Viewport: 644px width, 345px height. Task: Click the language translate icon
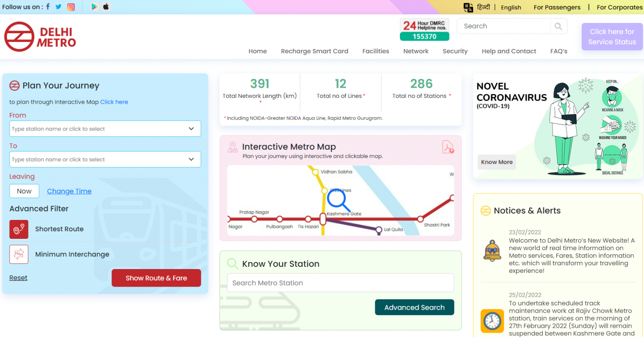pos(468,7)
